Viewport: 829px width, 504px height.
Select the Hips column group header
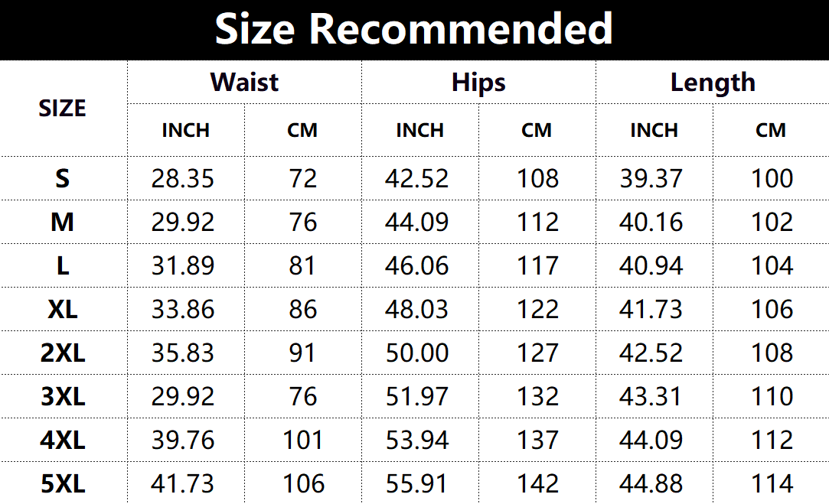point(478,82)
